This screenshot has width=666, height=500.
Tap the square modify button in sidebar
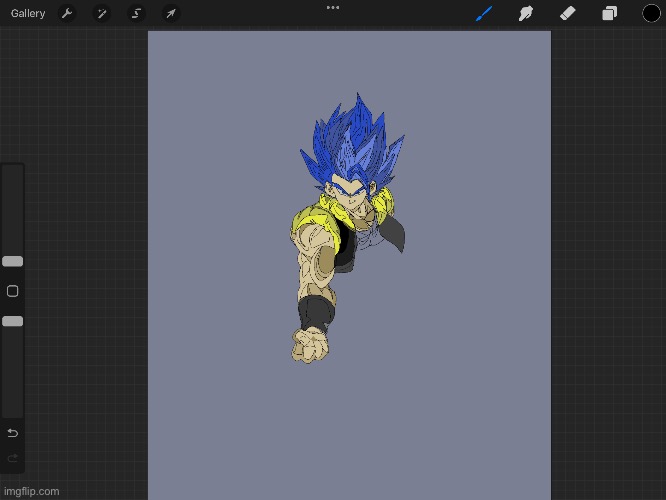13,291
